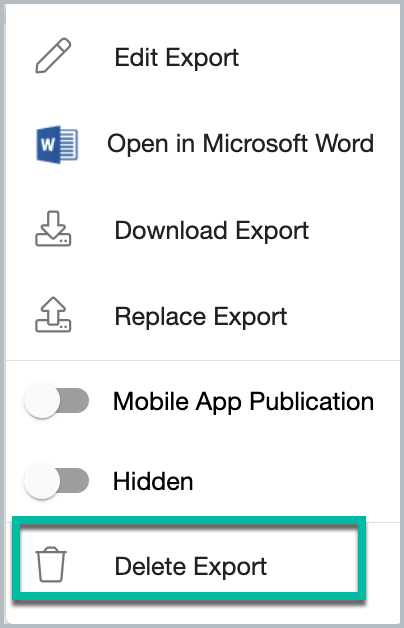Click the upload arrow Replace Export icon
404x628 pixels.
(53, 315)
